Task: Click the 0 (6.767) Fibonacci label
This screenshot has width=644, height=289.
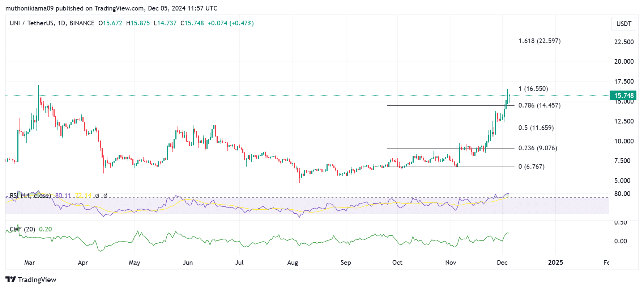Action: pos(531,167)
